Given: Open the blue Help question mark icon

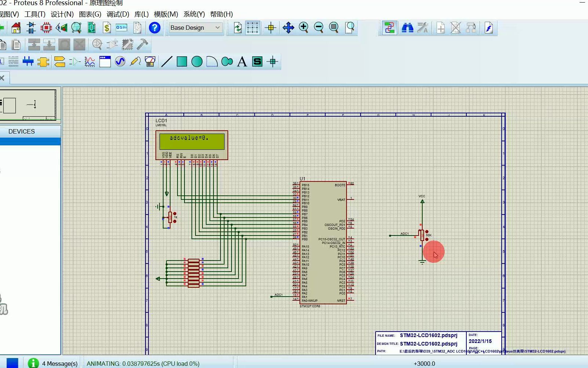Looking at the screenshot, I should tap(154, 28).
